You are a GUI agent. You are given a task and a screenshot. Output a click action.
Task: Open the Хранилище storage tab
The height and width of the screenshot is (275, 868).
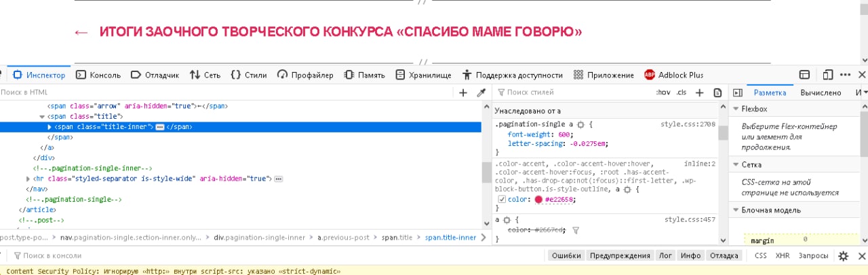pos(424,75)
